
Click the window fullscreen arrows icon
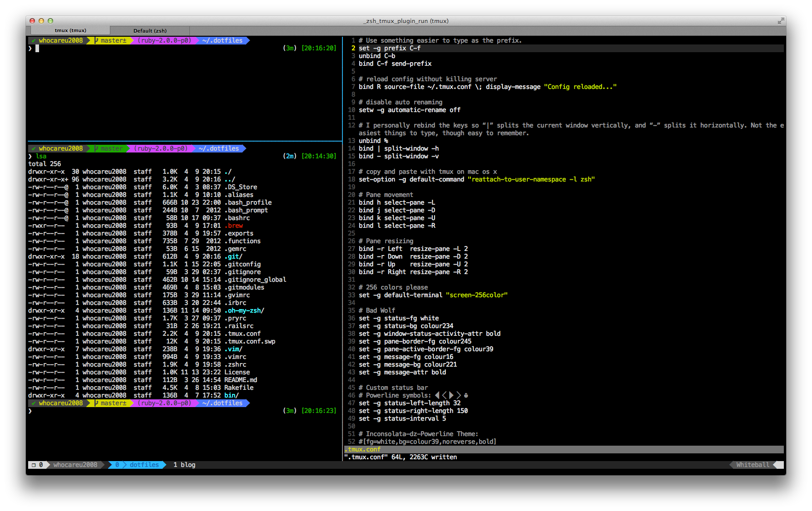point(781,21)
